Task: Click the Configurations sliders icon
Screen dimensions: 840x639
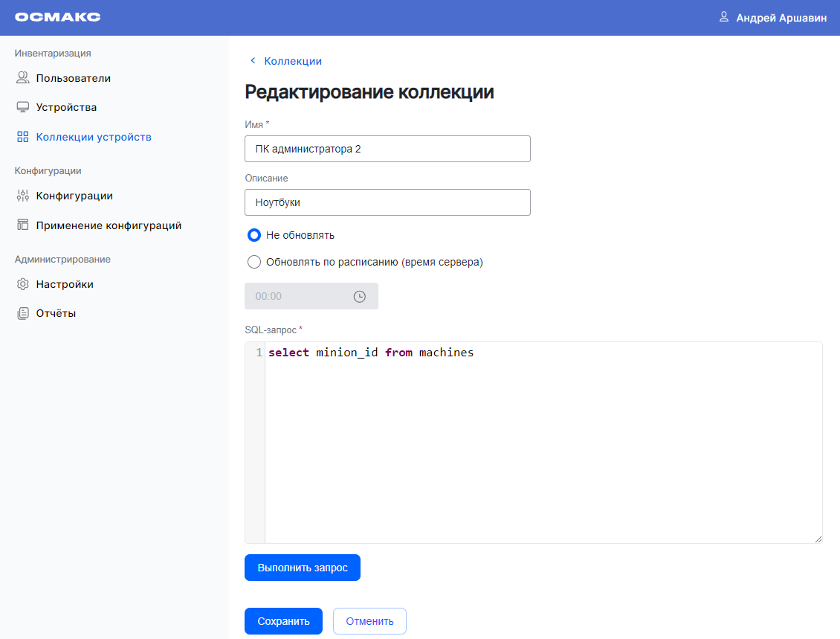Action: 22,196
